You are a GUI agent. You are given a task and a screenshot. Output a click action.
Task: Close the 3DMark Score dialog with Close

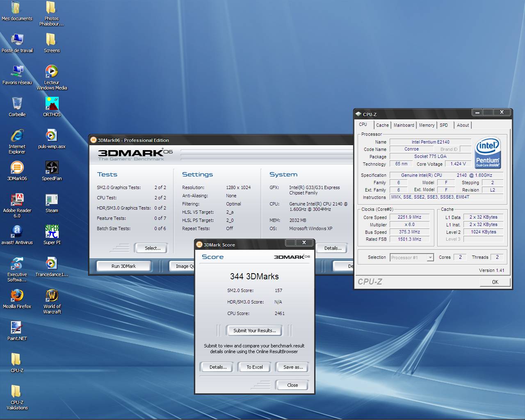tap(292, 385)
